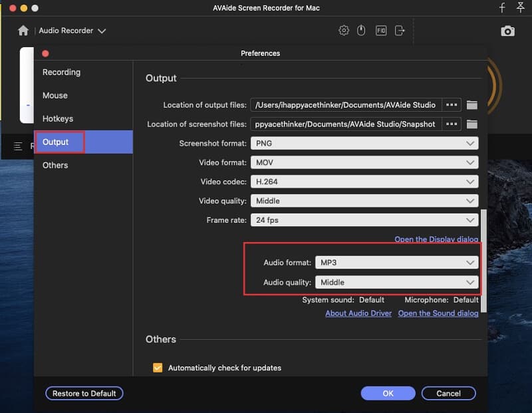Close the Preferences dialog with the red dot

(x=45, y=54)
